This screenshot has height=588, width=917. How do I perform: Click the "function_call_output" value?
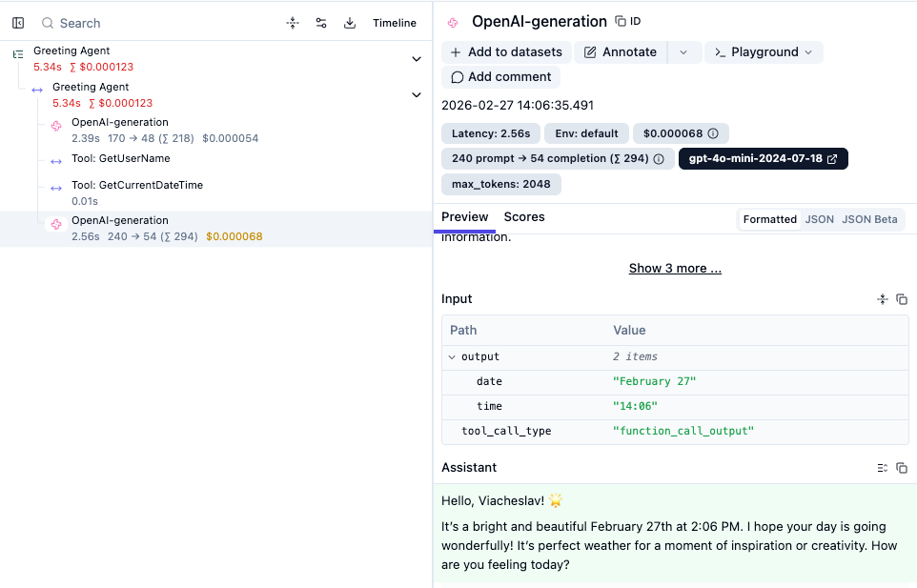click(x=683, y=431)
